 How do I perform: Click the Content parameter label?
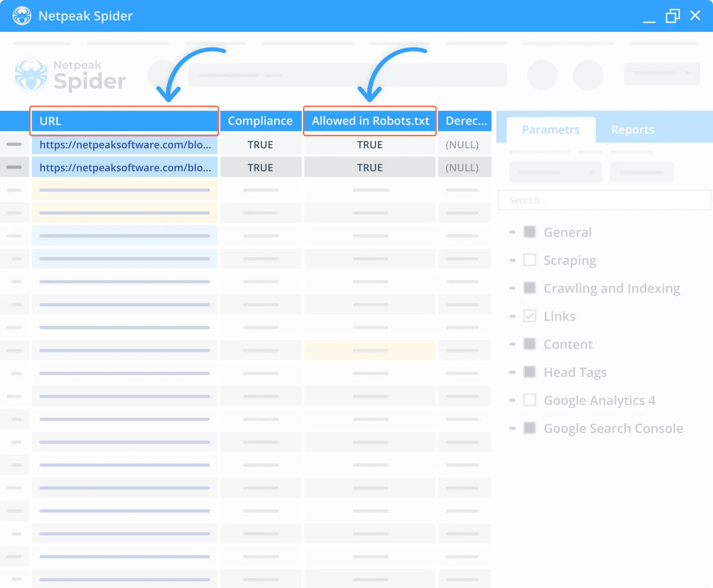point(568,344)
